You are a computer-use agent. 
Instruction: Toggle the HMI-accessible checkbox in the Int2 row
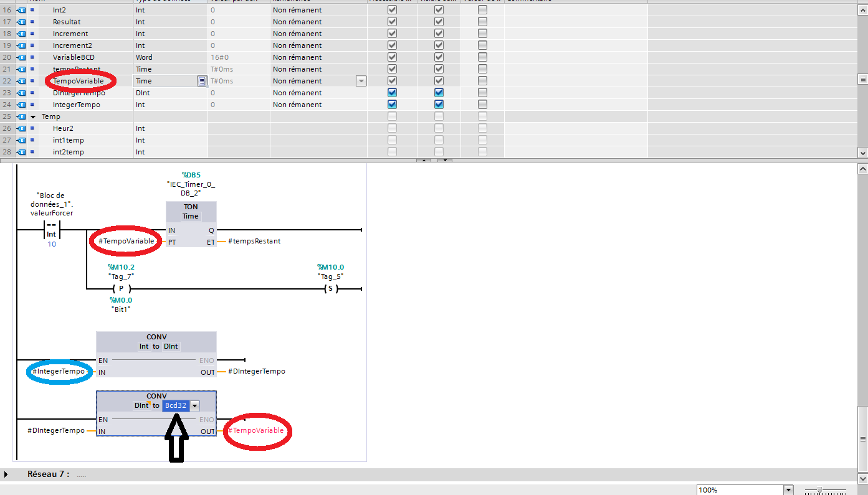(x=392, y=10)
